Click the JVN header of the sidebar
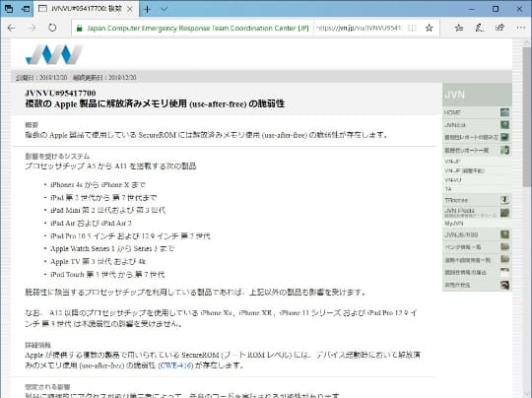The image size is (532, 398). [x=477, y=95]
